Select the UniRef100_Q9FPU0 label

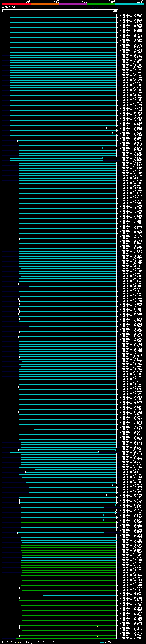coord(131,72)
